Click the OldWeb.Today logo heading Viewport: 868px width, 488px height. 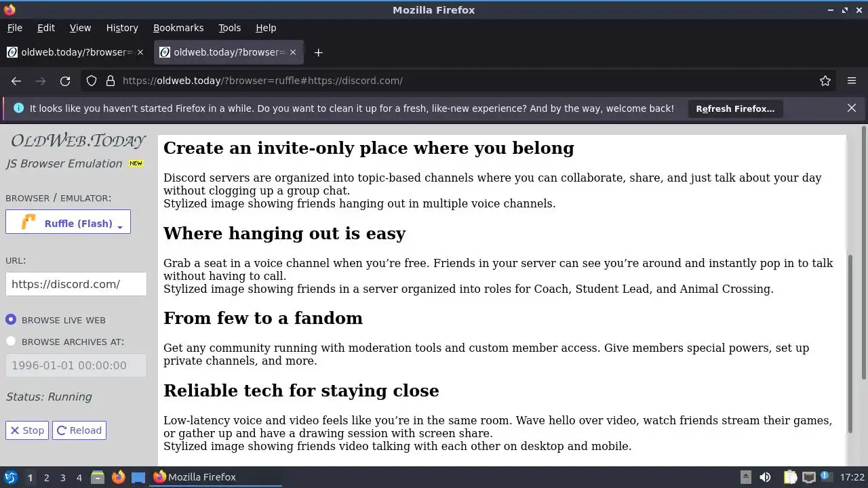(78, 140)
